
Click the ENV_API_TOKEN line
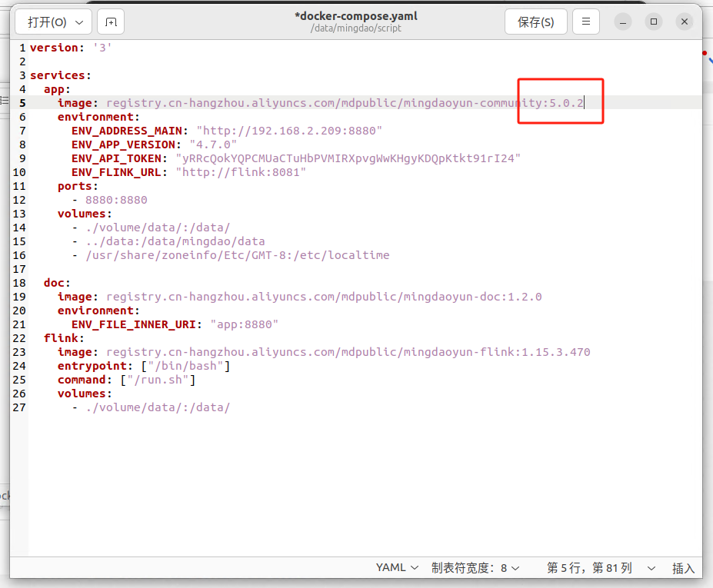coord(296,158)
